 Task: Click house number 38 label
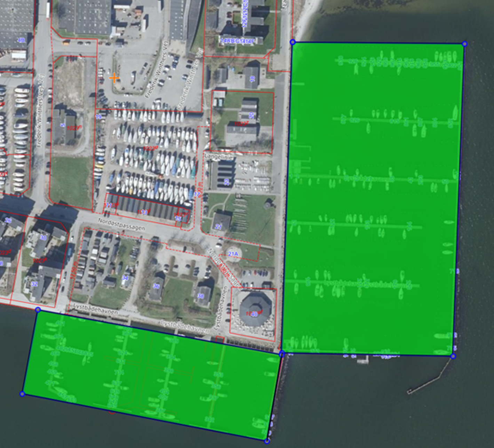coord(200,296)
